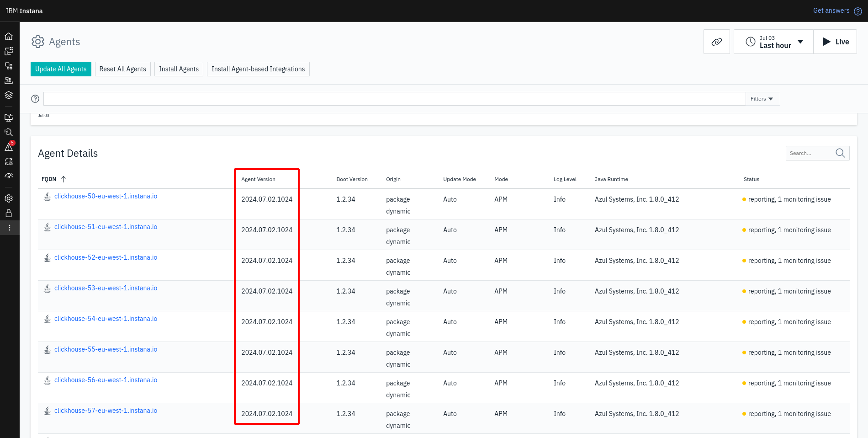Click agent version in clickhouse-52 row
Screen dimensions: 868x438
click(x=267, y=261)
